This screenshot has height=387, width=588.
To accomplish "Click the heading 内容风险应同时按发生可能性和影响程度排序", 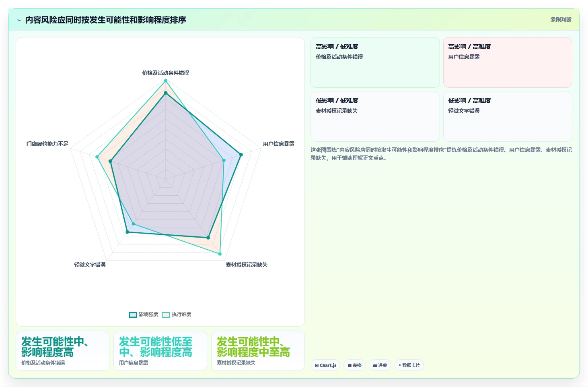I will (105, 20).
